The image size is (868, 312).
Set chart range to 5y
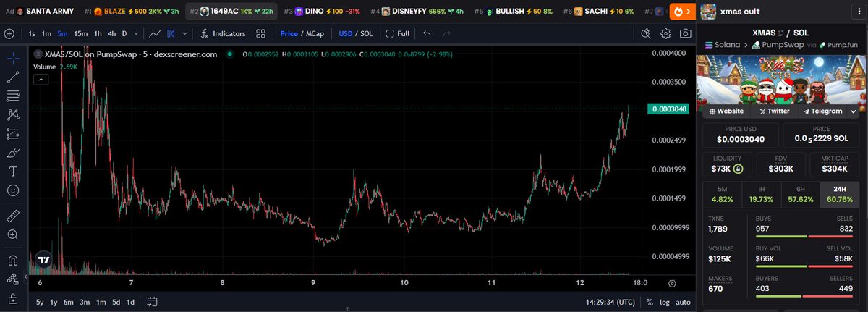click(41, 302)
